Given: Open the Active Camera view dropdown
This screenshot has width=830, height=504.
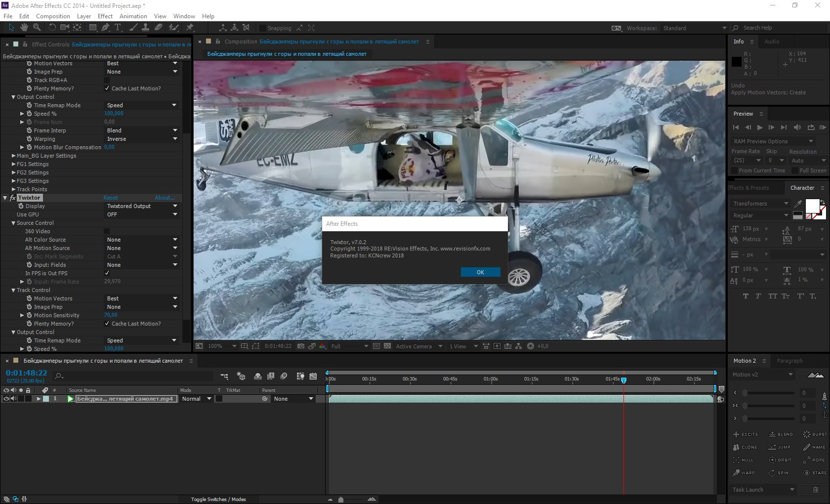Looking at the screenshot, I should [x=418, y=346].
